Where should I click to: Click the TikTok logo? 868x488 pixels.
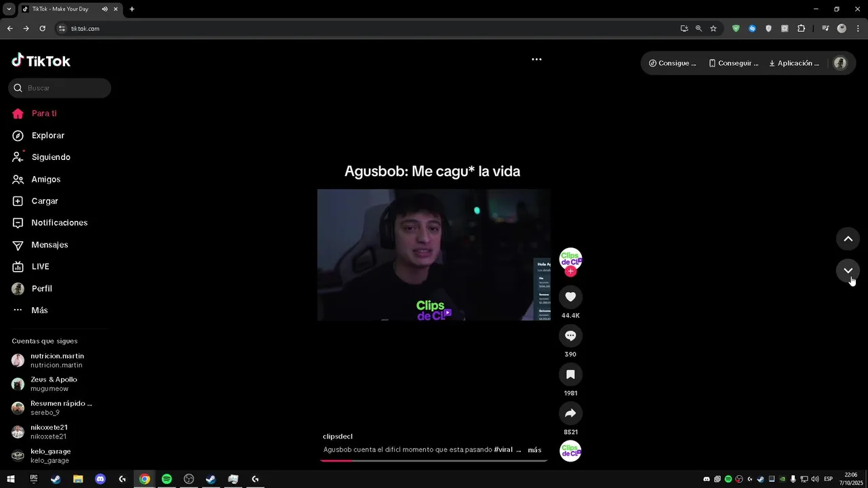41,61
